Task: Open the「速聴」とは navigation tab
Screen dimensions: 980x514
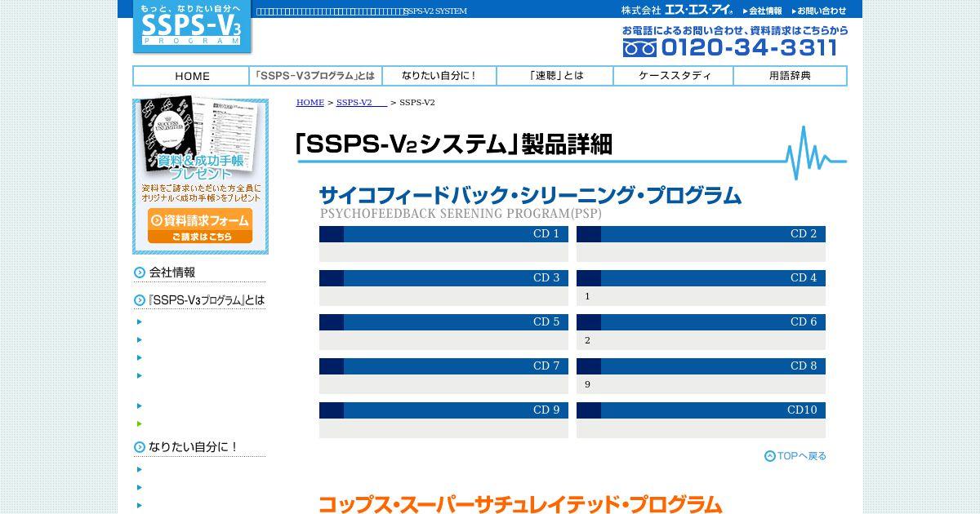Action: click(555, 76)
